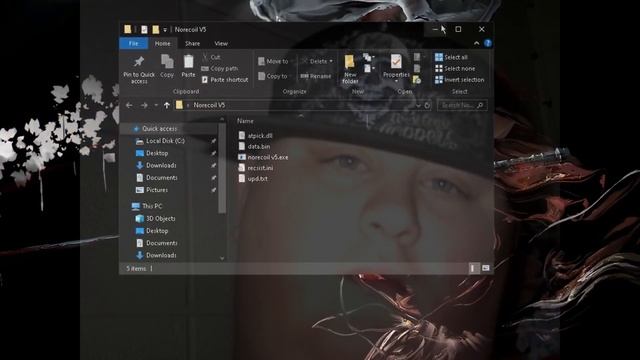Screen dimensions: 640x360
Task: Click navigation pane scroll down arrow
Action: [222, 258]
